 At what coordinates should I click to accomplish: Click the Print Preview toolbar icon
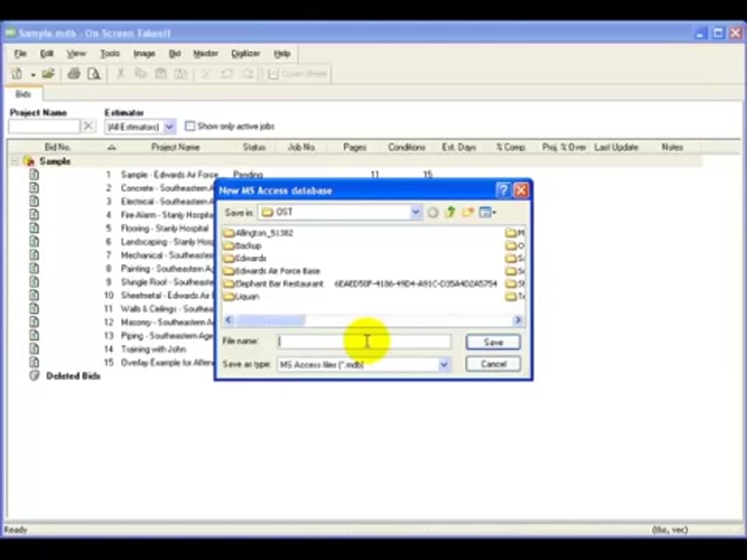pyautogui.click(x=94, y=74)
